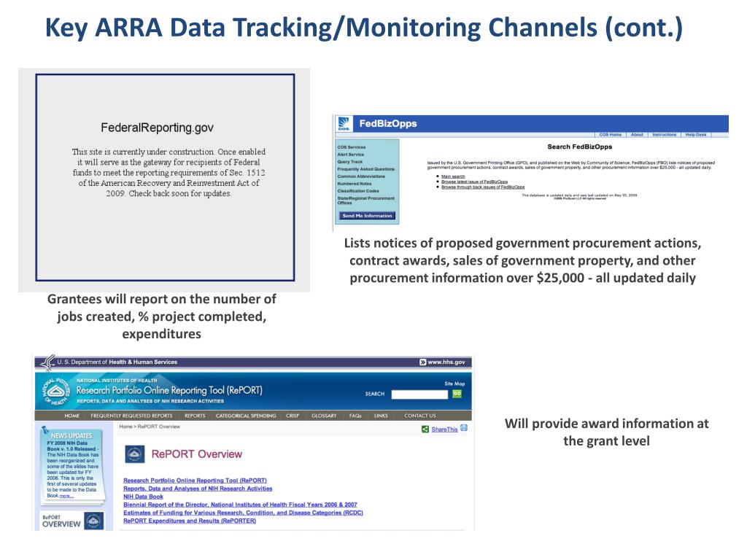
Task: Click Alert Service in FedBizOpps sidebar
Action: pos(351,155)
